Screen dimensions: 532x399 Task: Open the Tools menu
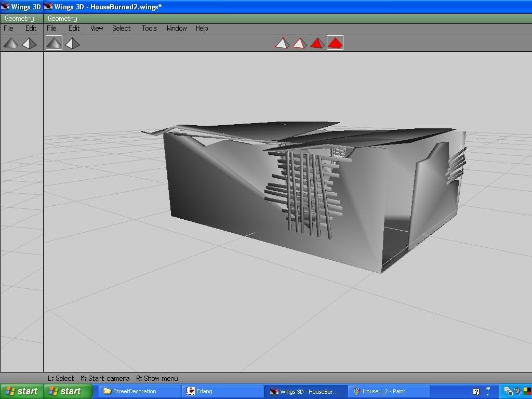pos(149,28)
